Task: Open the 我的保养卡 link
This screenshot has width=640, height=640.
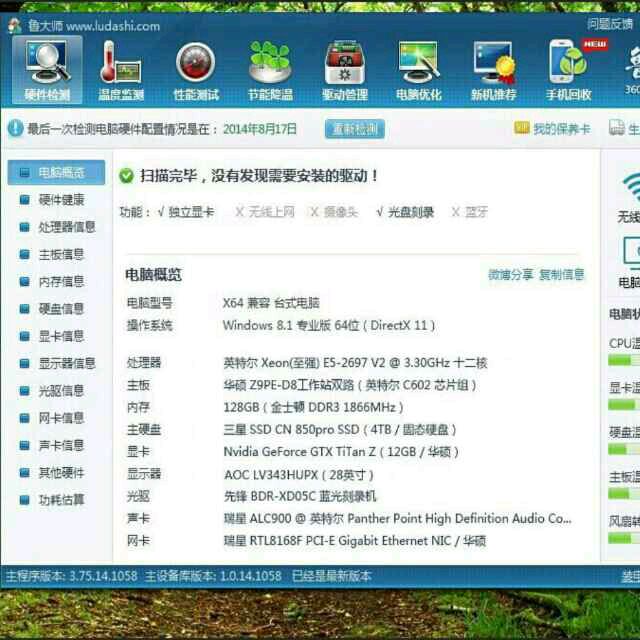Action: tap(562, 129)
